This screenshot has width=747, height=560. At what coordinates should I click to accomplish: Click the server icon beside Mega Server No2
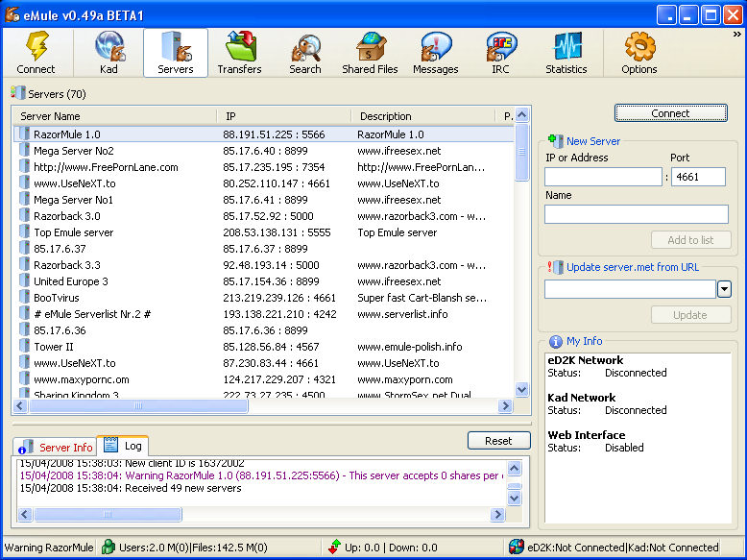point(24,150)
